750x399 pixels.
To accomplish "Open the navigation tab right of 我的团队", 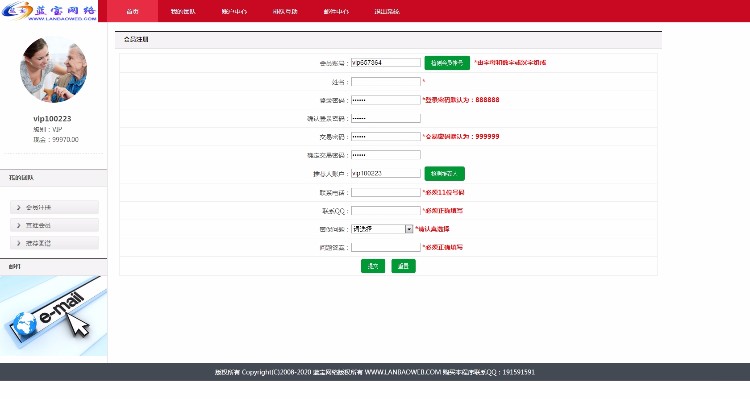I will (234, 11).
